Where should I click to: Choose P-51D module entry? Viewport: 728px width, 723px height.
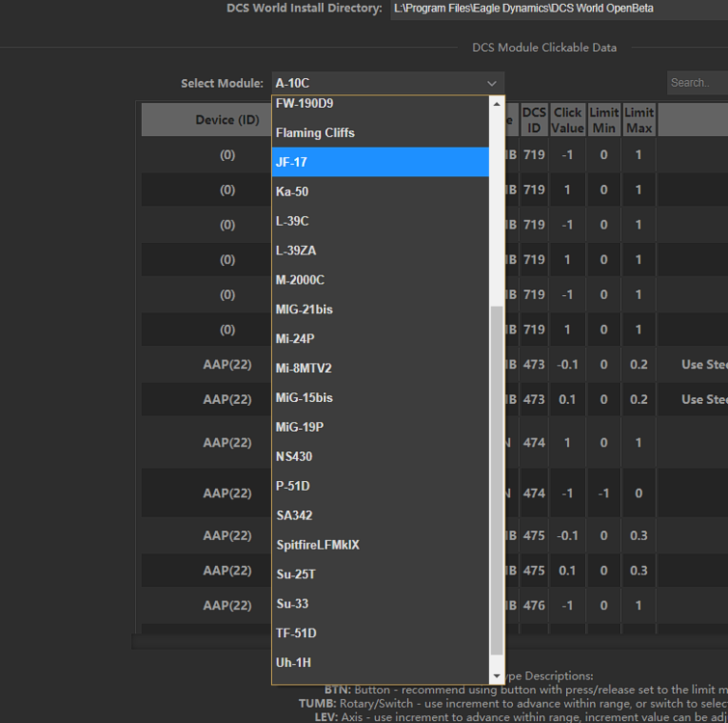tap(380, 486)
